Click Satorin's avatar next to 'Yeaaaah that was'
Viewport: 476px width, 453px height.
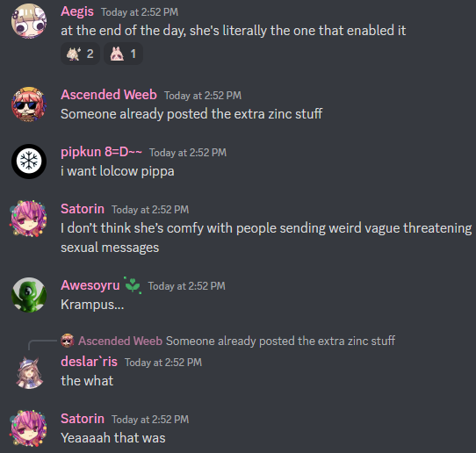[29, 428]
